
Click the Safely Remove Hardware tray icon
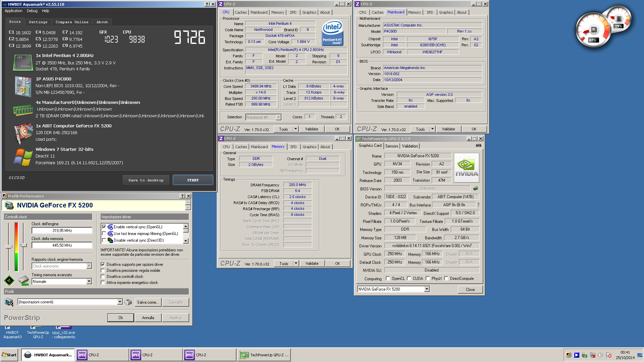click(x=585, y=355)
